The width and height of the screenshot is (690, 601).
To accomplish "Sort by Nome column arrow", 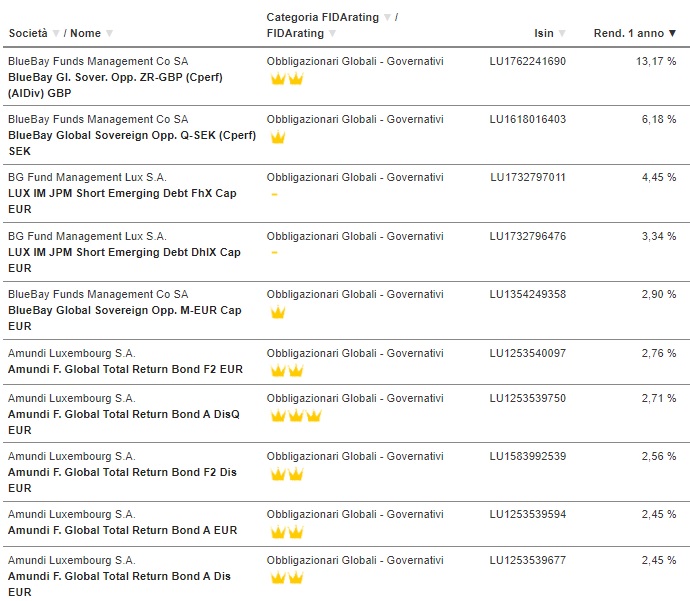I will (x=109, y=33).
